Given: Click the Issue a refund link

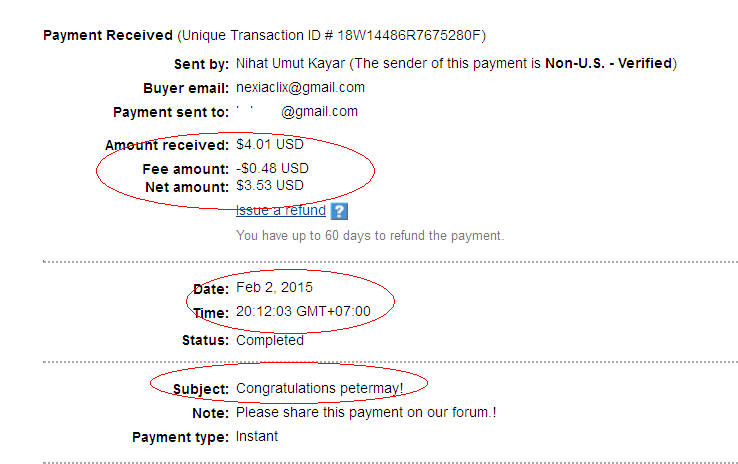Looking at the screenshot, I should click(x=280, y=210).
